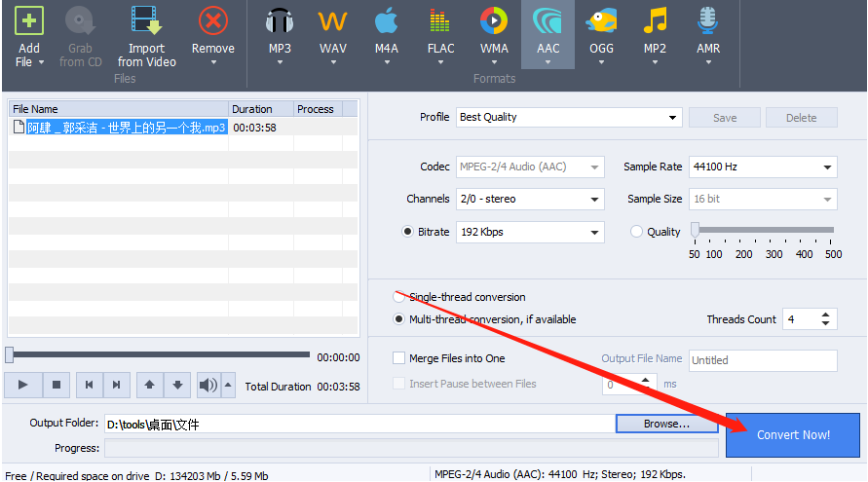The height and width of the screenshot is (482, 868).
Task: Select the mp3 file in the list
Action: coord(127,128)
